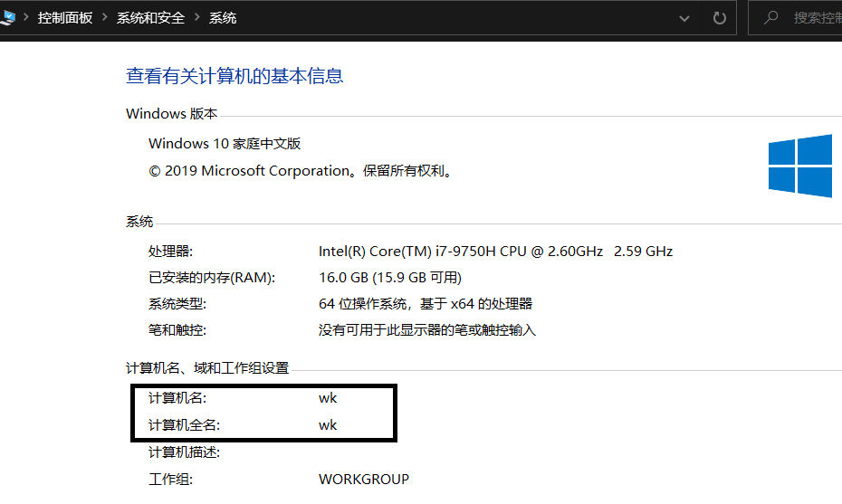Click the refresh icon in the address bar
Image resolution: width=842 pixels, height=504 pixels.
coord(720,18)
